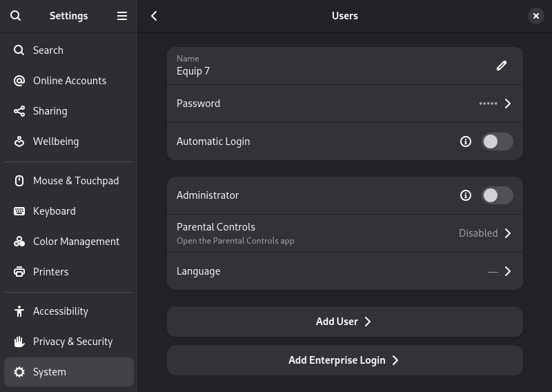Viewport: 552px width, 392px height.
Task: Expand the Parental Controls row arrow
Action: [508, 233]
